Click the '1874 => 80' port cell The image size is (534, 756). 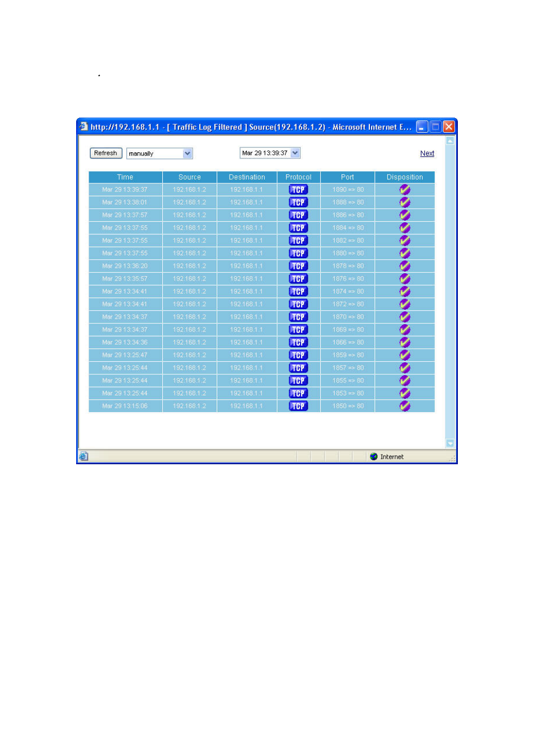(x=348, y=292)
